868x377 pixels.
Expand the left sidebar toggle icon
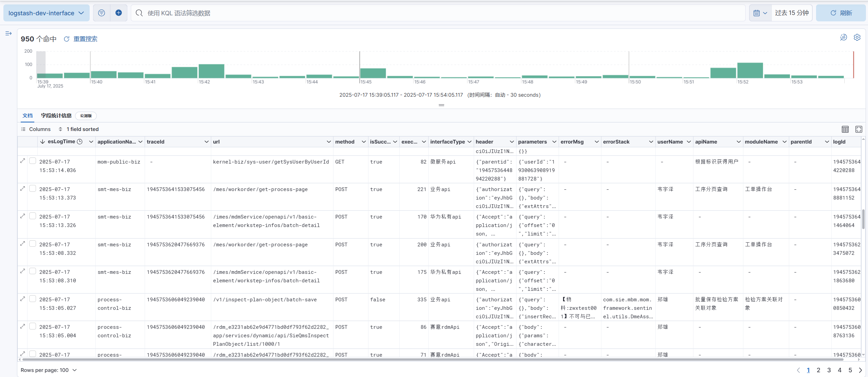click(8, 33)
